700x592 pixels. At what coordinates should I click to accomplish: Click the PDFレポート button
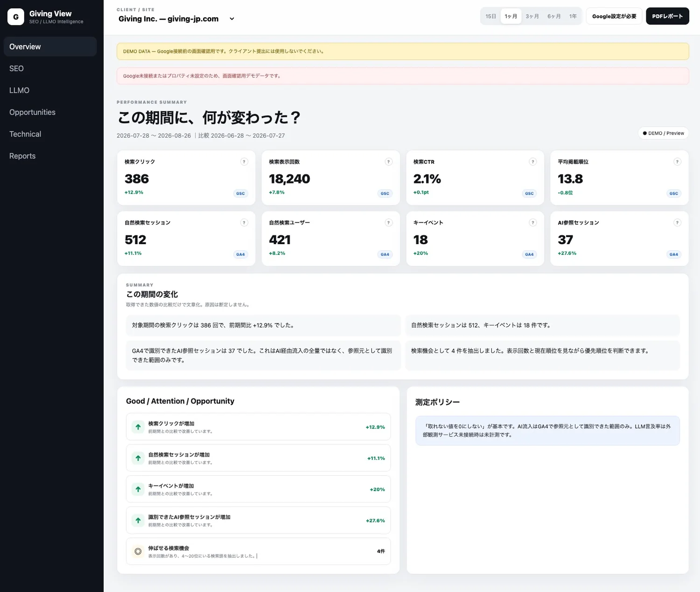click(667, 16)
